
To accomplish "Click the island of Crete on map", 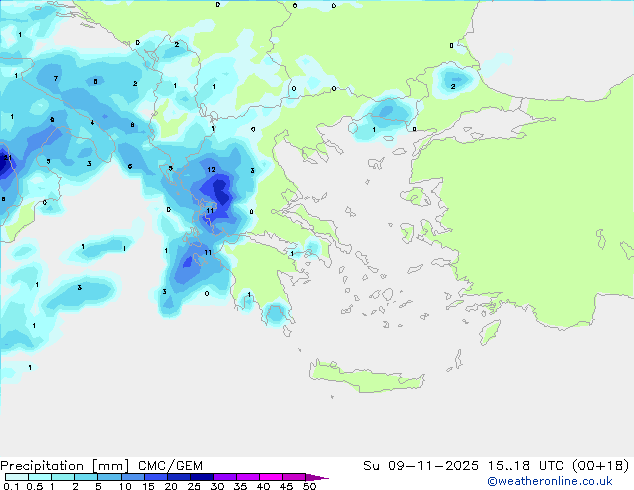I will (x=366, y=377).
